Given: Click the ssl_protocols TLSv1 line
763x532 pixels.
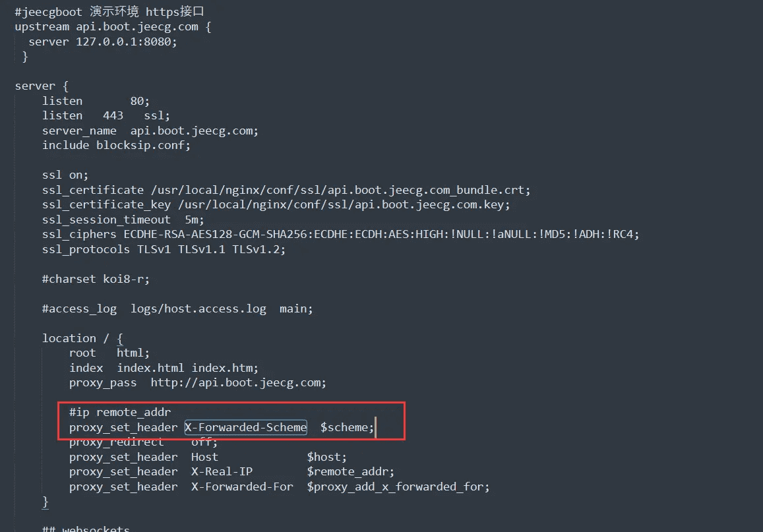Looking at the screenshot, I should pyautogui.click(x=164, y=249).
